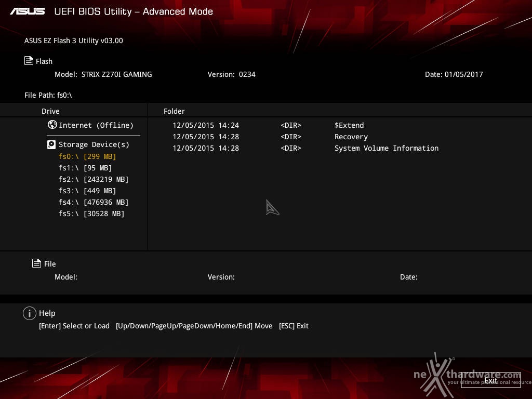
Task: Click the Recovery row 14:28 timestamp
Action: [206, 137]
